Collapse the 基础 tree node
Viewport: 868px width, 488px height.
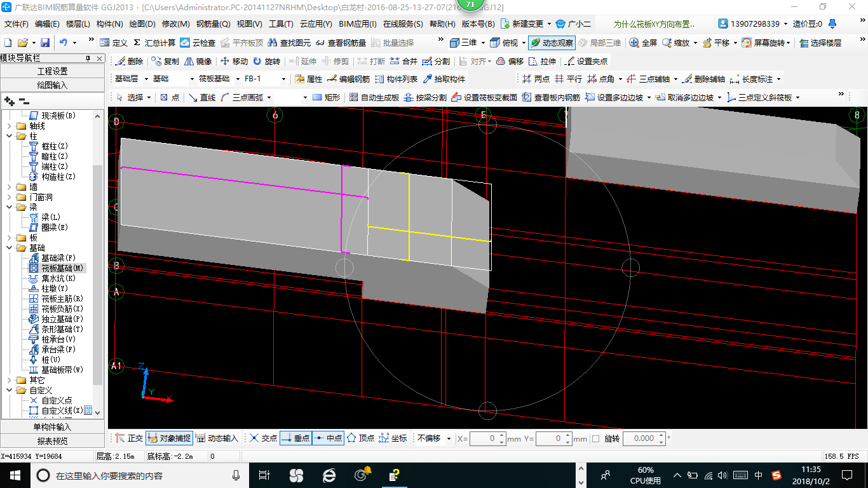[x=10, y=248]
